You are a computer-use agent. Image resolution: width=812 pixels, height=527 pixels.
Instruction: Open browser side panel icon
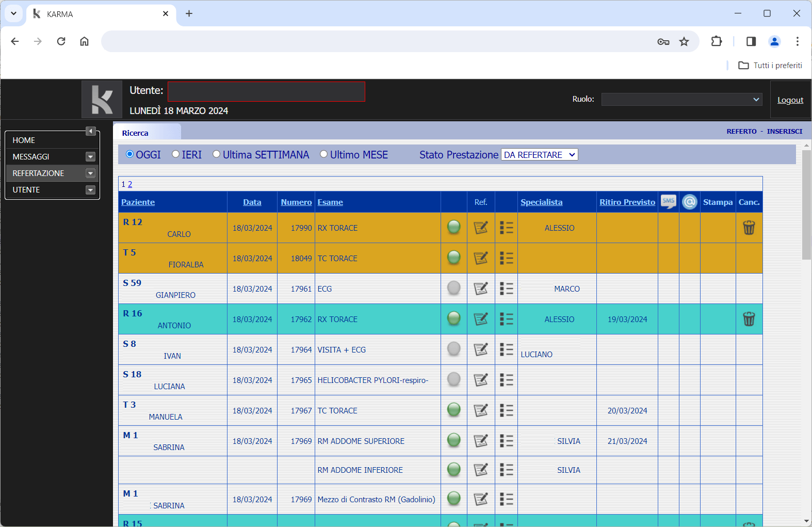tap(751, 41)
